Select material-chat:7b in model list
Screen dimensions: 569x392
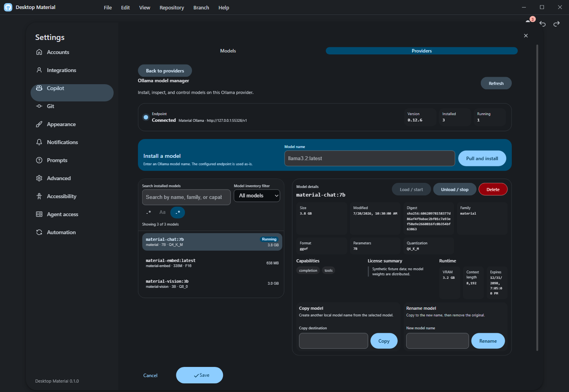click(x=212, y=242)
